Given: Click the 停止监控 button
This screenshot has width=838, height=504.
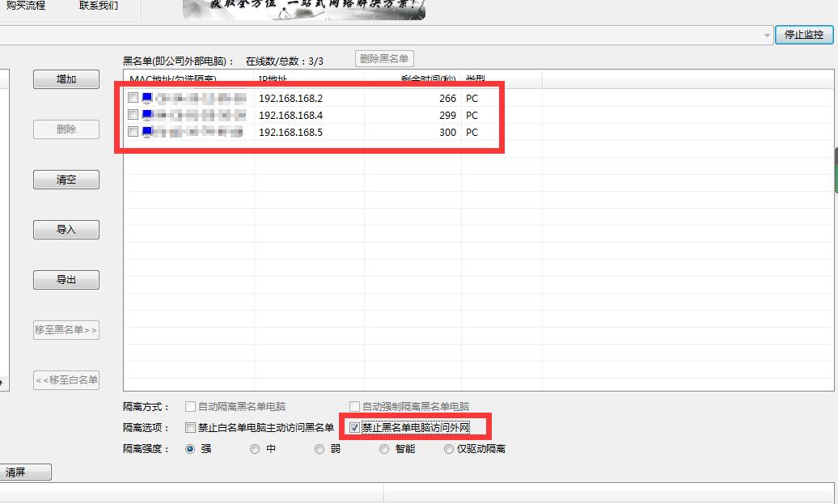Looking at the screenshot, I should 803,35.
